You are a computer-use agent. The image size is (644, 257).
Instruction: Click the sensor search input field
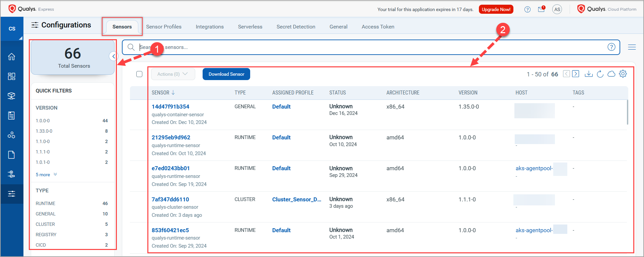(368, 47)
